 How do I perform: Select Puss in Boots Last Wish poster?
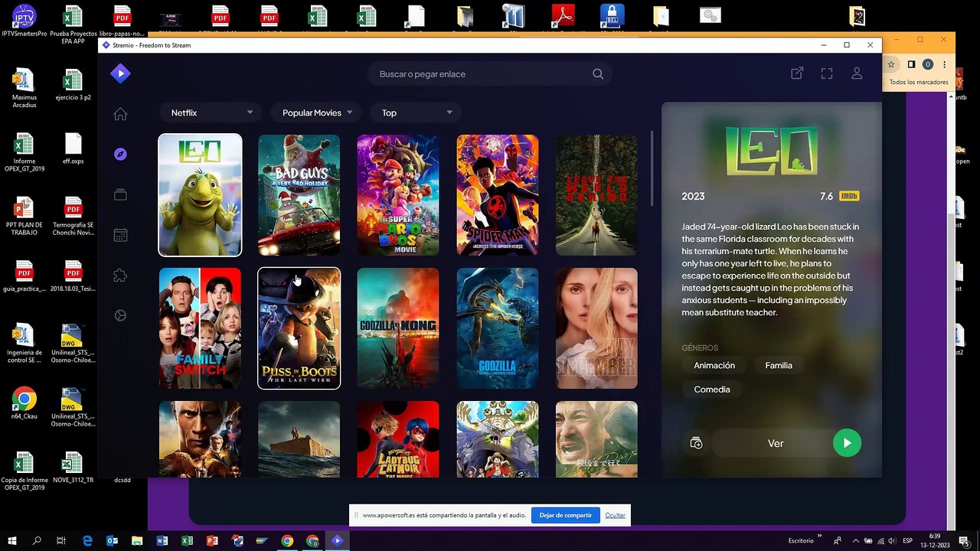pyautogui.click(x=299, y=328)
